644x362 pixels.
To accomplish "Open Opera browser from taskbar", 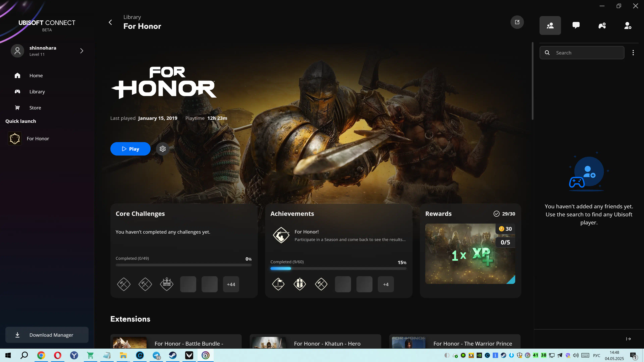I will point(58,355).
